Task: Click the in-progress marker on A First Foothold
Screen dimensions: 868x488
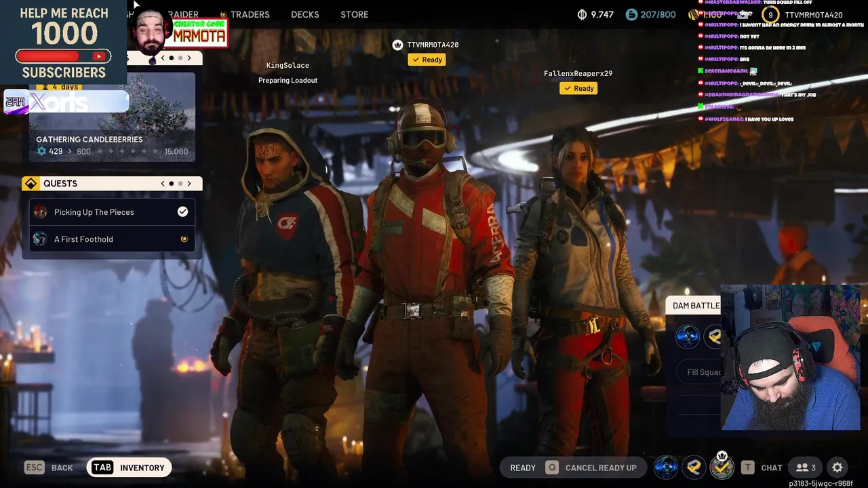Action: pos(184,239)
